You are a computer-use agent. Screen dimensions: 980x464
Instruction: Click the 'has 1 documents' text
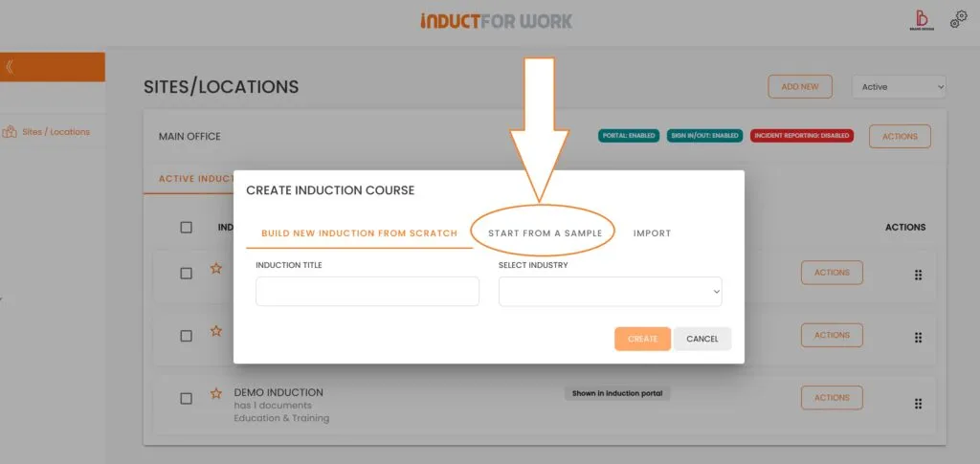pos(273,406)
